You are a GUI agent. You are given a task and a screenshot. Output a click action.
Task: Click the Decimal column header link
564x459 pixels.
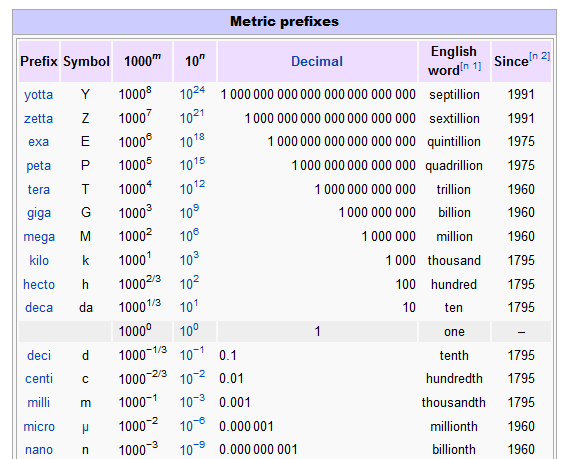317,61
